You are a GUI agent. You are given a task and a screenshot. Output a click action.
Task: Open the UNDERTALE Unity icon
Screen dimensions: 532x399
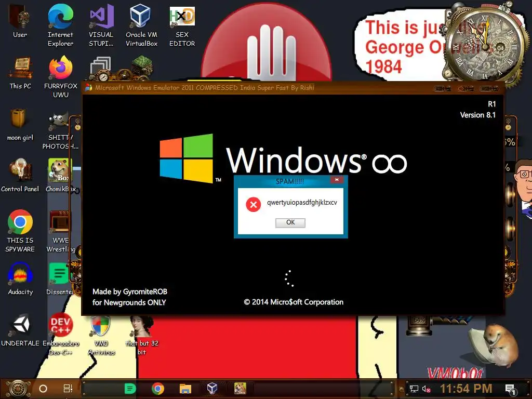[20, 330]
